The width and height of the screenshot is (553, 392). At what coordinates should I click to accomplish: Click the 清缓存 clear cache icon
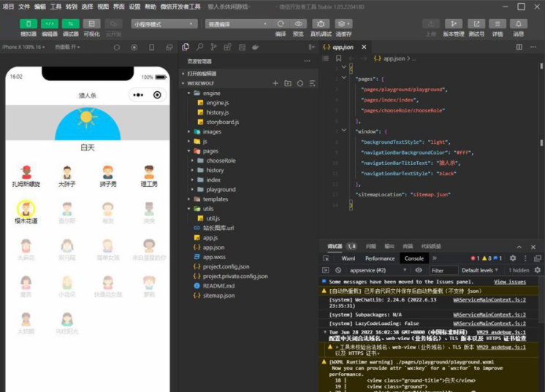point(343,23)
